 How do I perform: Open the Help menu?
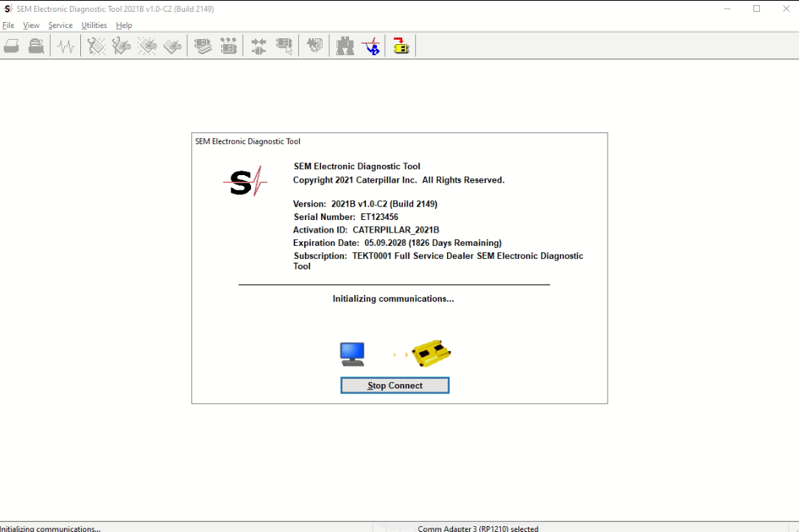pyautogui.click(x=124, y=25)
